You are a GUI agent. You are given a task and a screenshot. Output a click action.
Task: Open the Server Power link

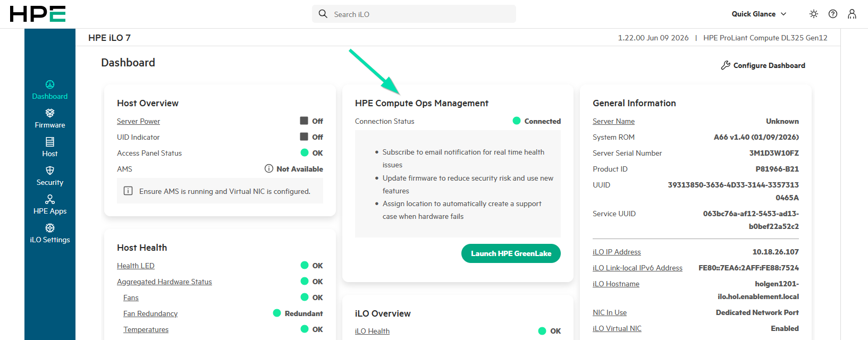pos(138,121)
